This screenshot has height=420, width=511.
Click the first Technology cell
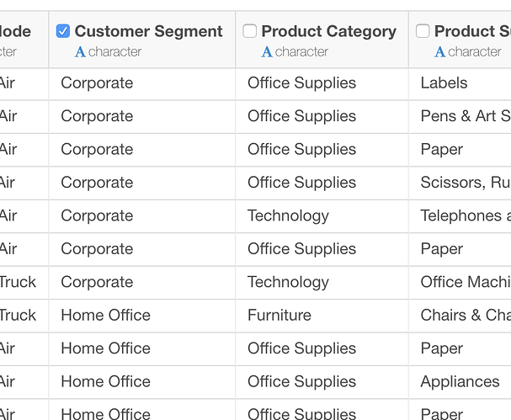click(x=322, y=216)
